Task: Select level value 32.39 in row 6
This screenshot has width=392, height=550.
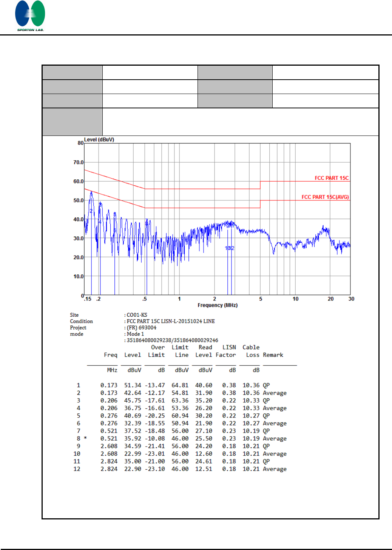Action: click(133, 424)
